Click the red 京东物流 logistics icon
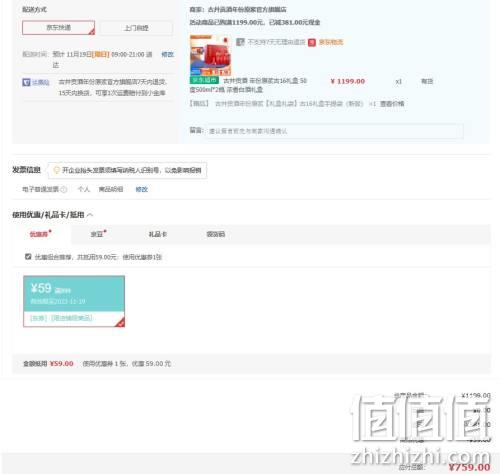The width and height of the screenshot is (500, 474). pyautogui.click(x=312, y=42)
